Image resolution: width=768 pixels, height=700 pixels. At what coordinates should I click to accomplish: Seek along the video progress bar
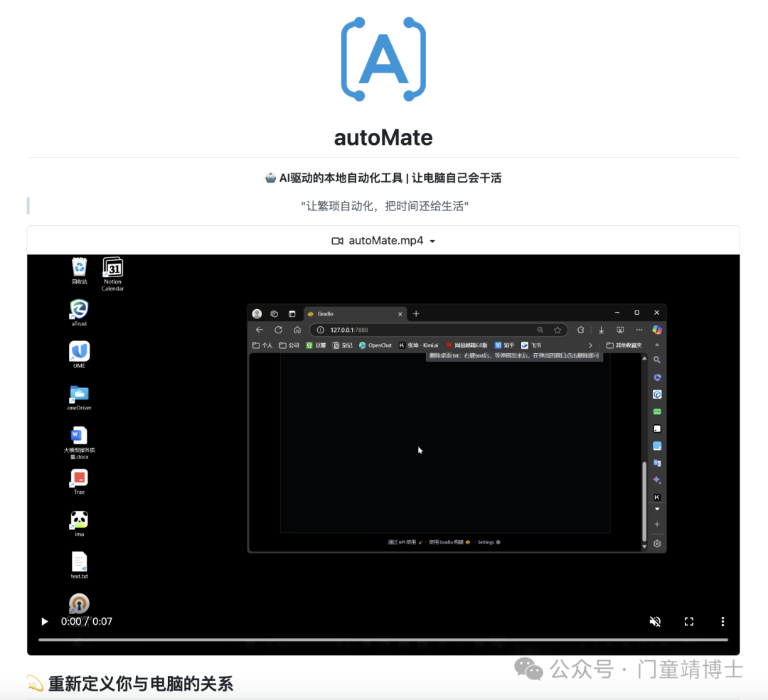click(x=383, y=640)
